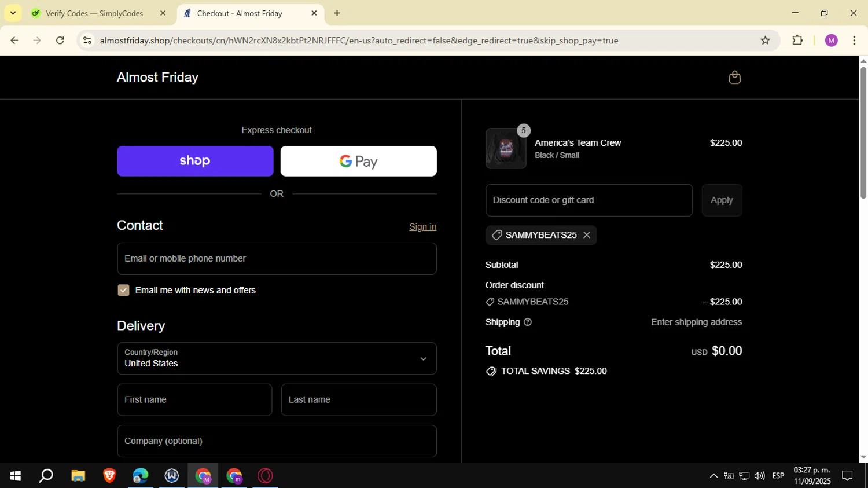View site information icon in address bar
Image resolution: width=868 pixels, height=488 pixels.
[x=87, y=41]
